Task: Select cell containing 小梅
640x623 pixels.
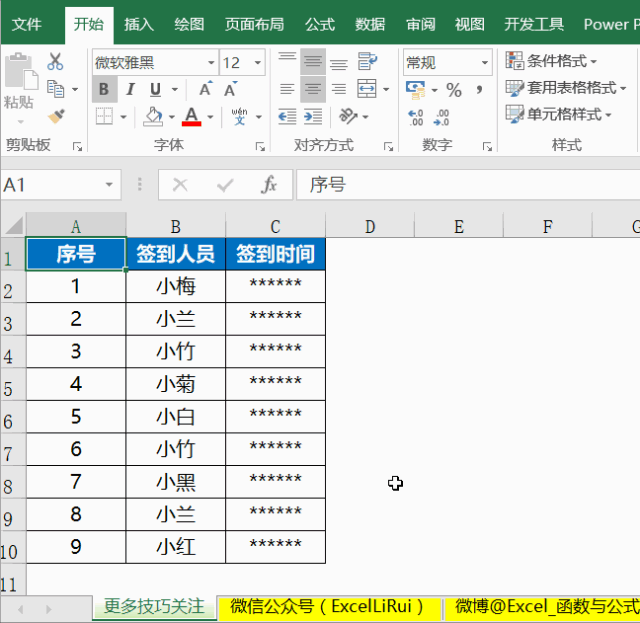Action: coord(176,287)
